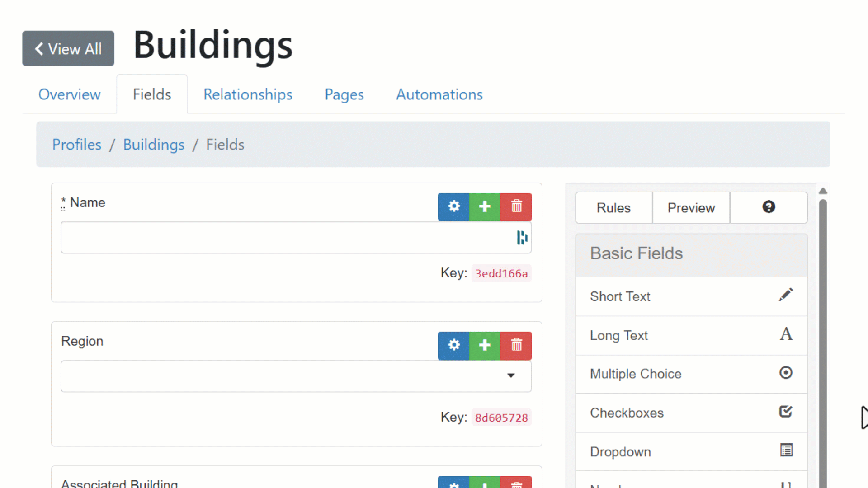
Task: Delete the Region field with trash icon
Action: [516, 346]
